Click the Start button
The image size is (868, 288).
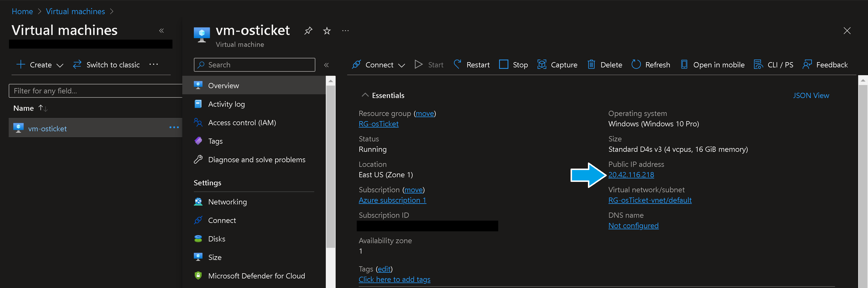pos(429,65)
